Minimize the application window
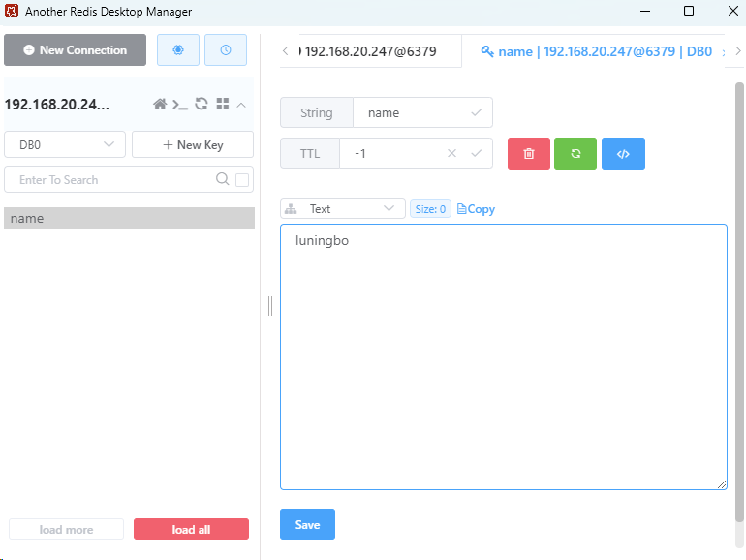 click(x=645, y=11)
